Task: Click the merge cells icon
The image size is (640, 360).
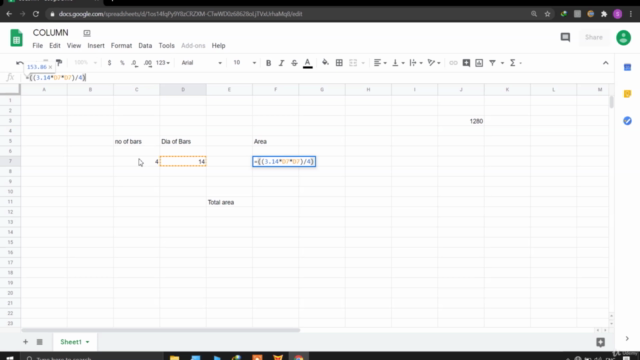Action: pos(353,63)
